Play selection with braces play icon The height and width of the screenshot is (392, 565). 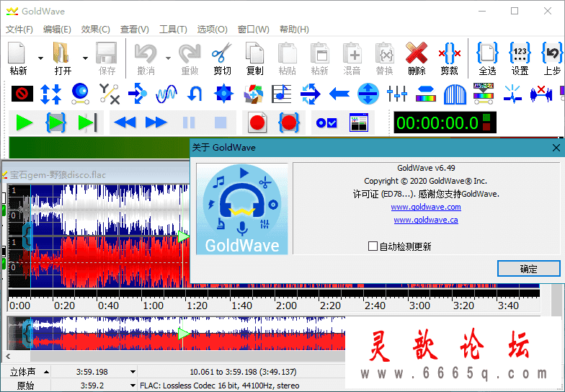point(55,122)
